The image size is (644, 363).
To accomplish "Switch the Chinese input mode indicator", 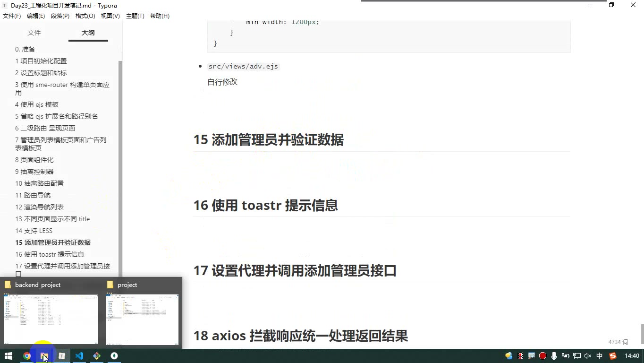I will 600,356.
